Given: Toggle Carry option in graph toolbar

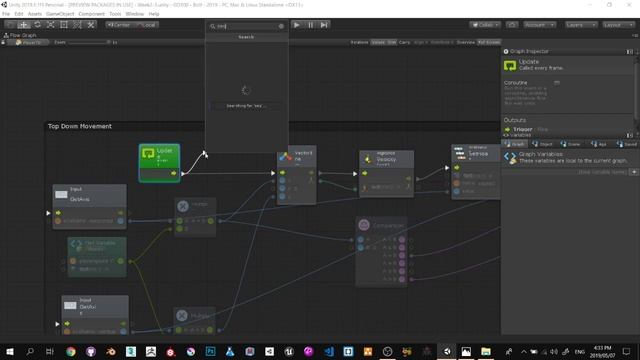Looking at the screenshot, I should point(404,42).
